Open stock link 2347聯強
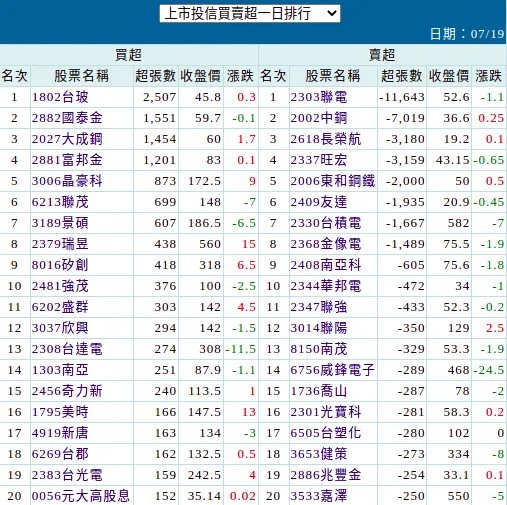Viewport: 507px width, 505px height. pyautogui.click(x=319, y=307)
